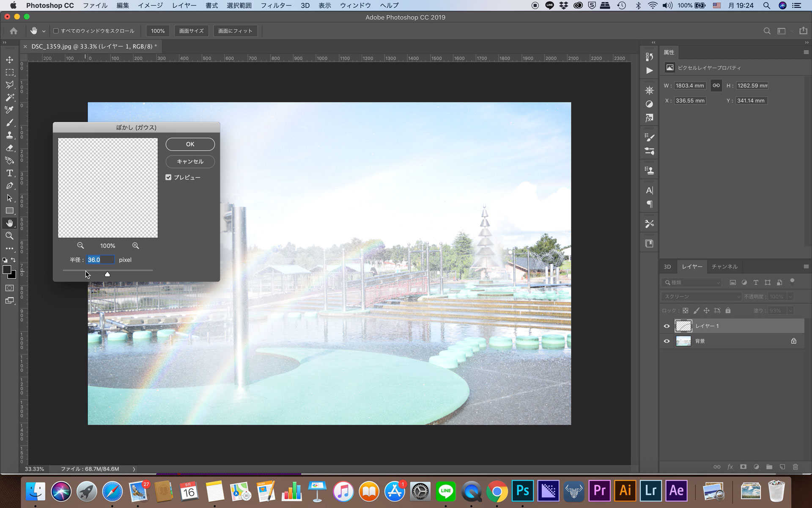The image size is (812, 508).
Task: Click the 画面サイズ button
Action: tap(191, 31)
